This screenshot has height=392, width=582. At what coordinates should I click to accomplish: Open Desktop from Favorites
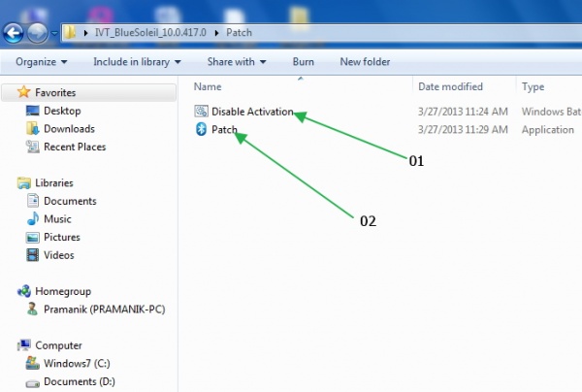[62, 111]
